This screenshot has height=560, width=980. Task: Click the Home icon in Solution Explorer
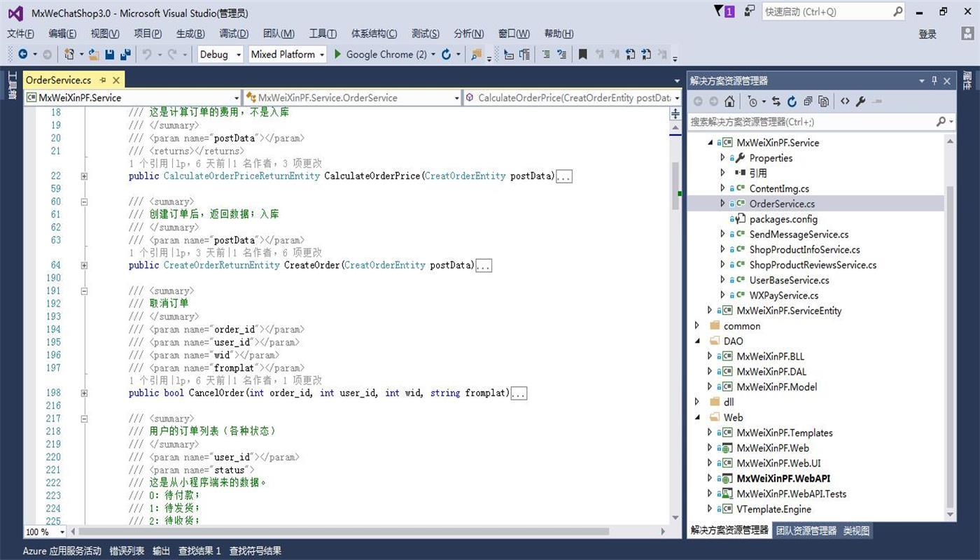pyautogui.click(x=729, y=101)
